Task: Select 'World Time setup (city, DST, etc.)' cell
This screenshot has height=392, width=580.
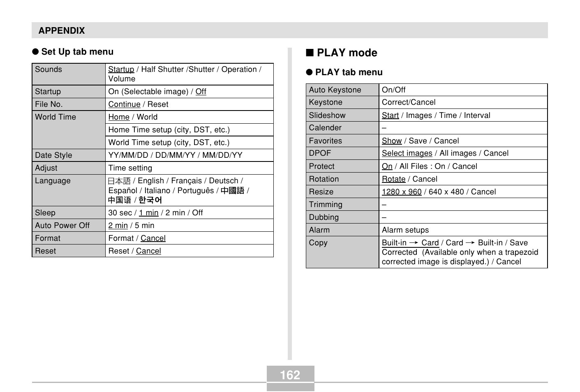Action: [x=189, y=143]
